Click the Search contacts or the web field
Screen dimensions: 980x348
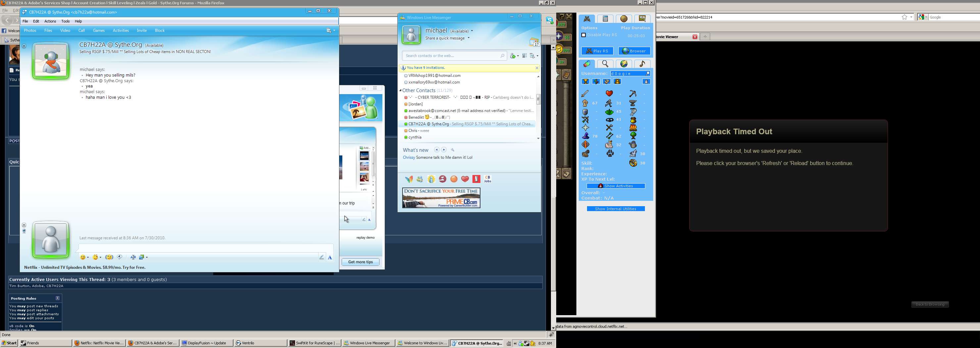[x=454, y=56]
